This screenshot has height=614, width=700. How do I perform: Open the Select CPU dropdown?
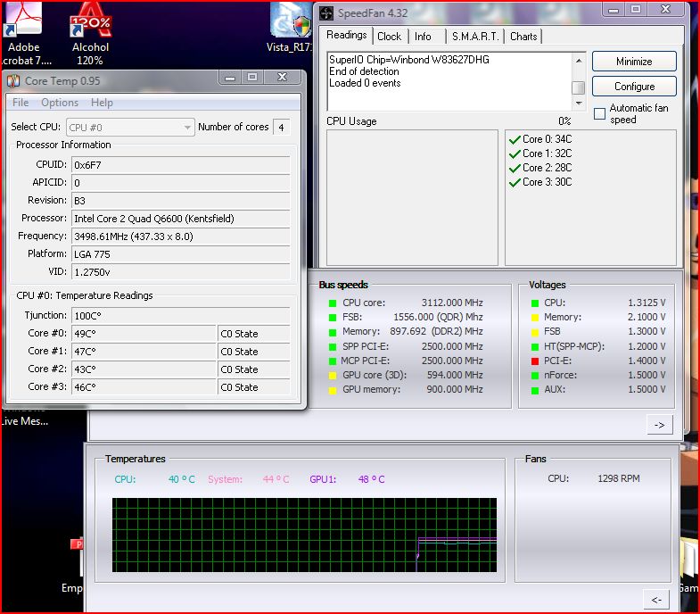(x=130, y=128)
